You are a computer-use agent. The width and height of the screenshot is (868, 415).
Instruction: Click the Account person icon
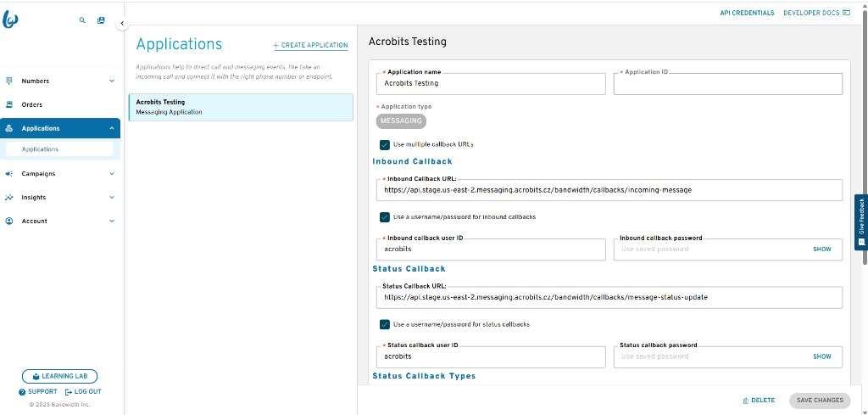click(x=8, y=221)
